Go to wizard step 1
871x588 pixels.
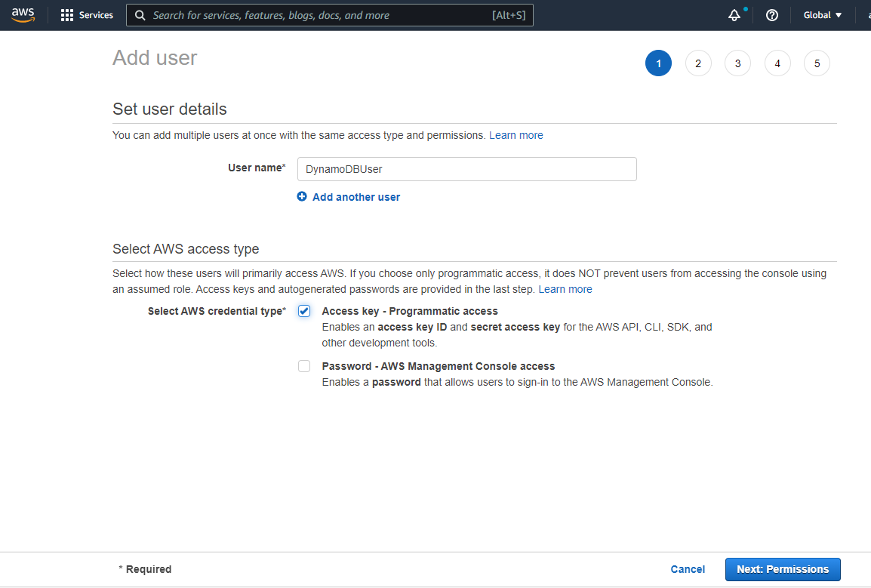point(658,63)
